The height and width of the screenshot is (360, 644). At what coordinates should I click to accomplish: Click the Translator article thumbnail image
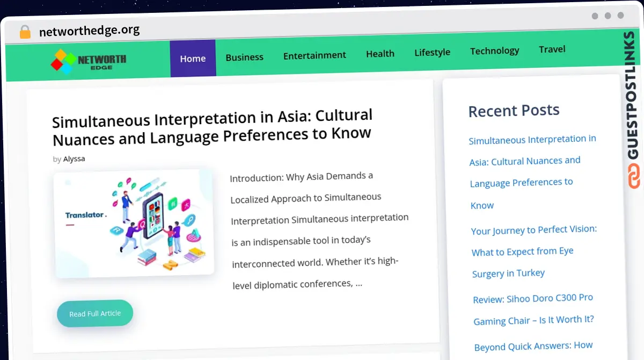click(x=134, y=223)
